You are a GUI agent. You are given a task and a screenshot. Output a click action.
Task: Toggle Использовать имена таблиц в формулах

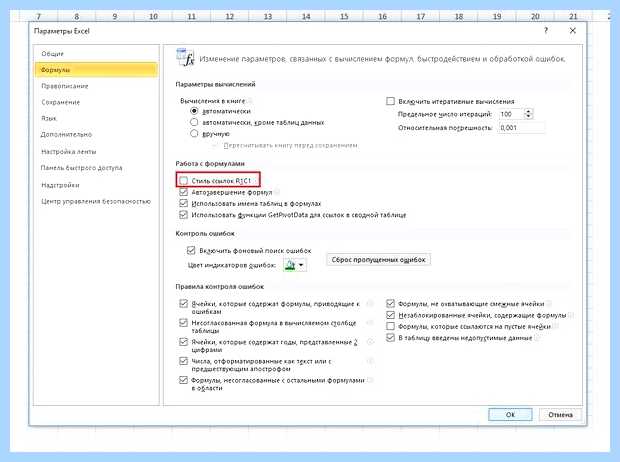click(x=183, y=203)
